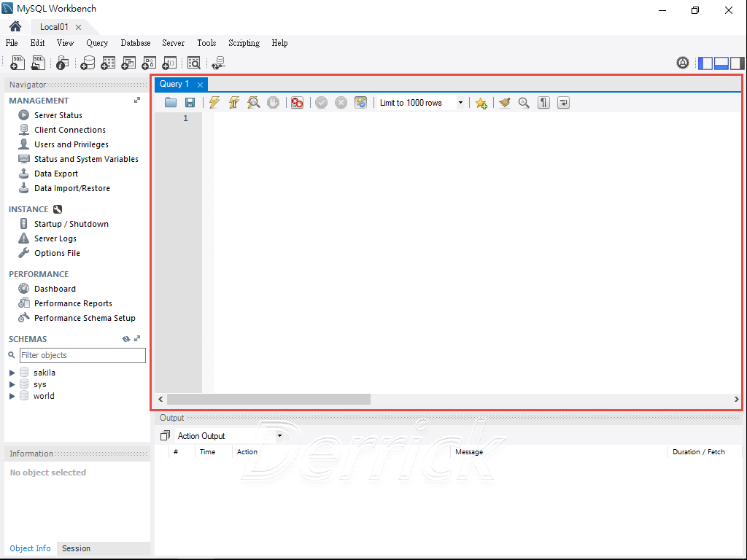The height and width of the screenshot is (560, 747).
Task: Open the Database menu
Action: [135, 43]
